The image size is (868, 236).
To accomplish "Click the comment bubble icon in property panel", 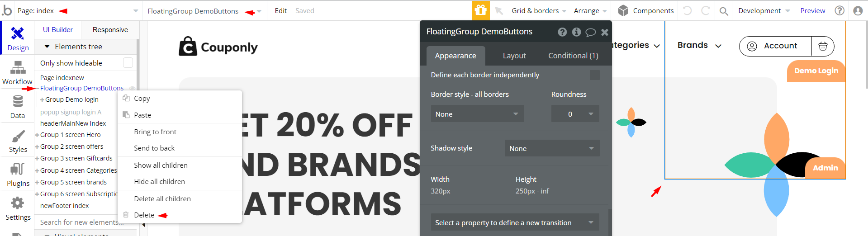I will tap(590, 32).
